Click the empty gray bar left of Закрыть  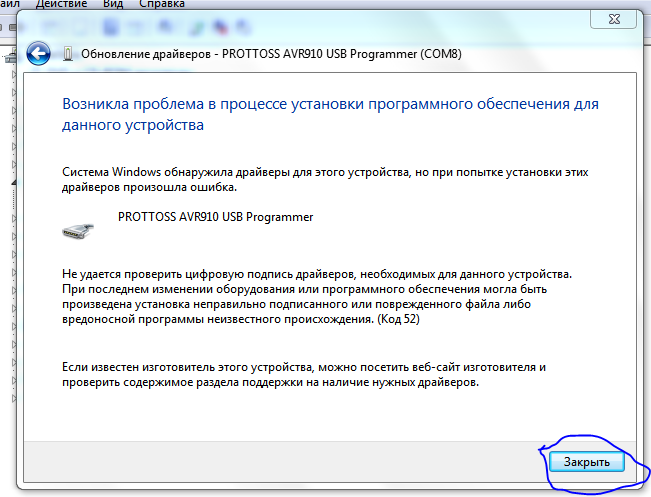point(280,461)
